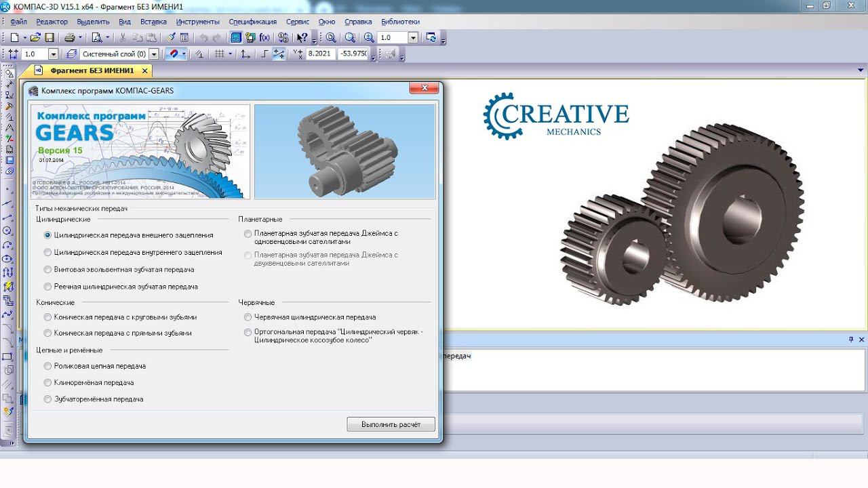
Task: Expand the grid options dropdown arrow
Action: coord(229,54)
